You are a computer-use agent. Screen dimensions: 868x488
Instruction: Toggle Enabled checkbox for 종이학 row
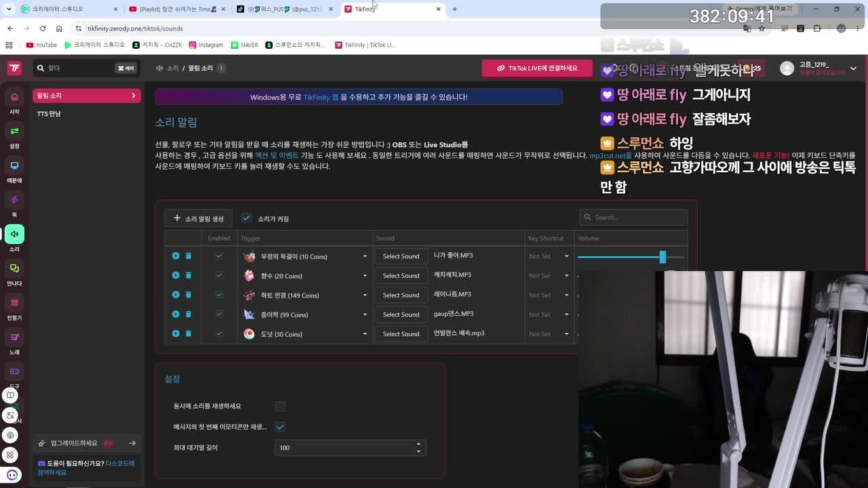click(x=219, y=314)
